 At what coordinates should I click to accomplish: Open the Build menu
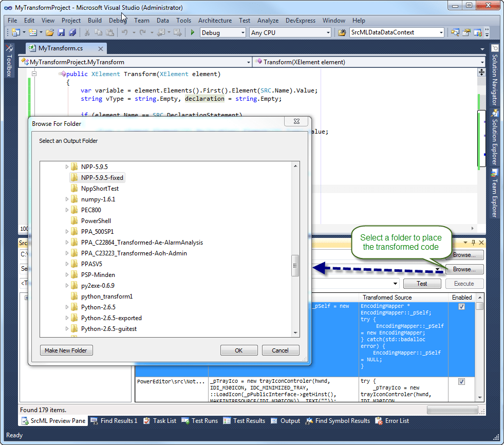click(x=95, y=20)
